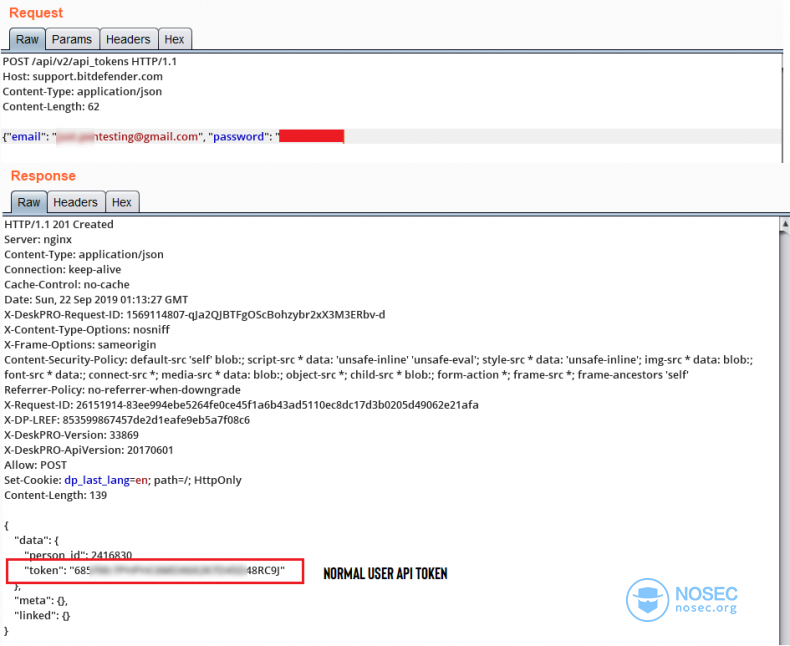This screenshot has width=790, height=646.
Task: Open the Response Hex tab
Action: [x=122, y=202]
